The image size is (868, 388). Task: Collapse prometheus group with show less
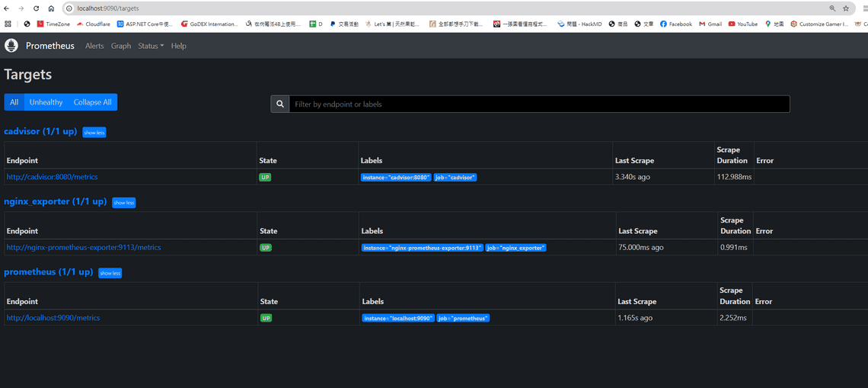pos(110,273)
